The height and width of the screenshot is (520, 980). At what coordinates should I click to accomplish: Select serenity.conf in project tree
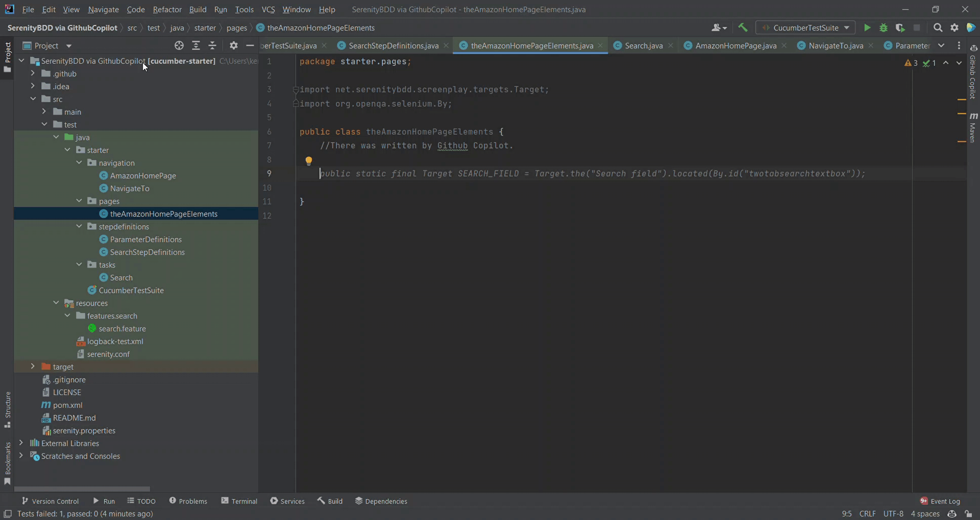[x=108, y=354]
